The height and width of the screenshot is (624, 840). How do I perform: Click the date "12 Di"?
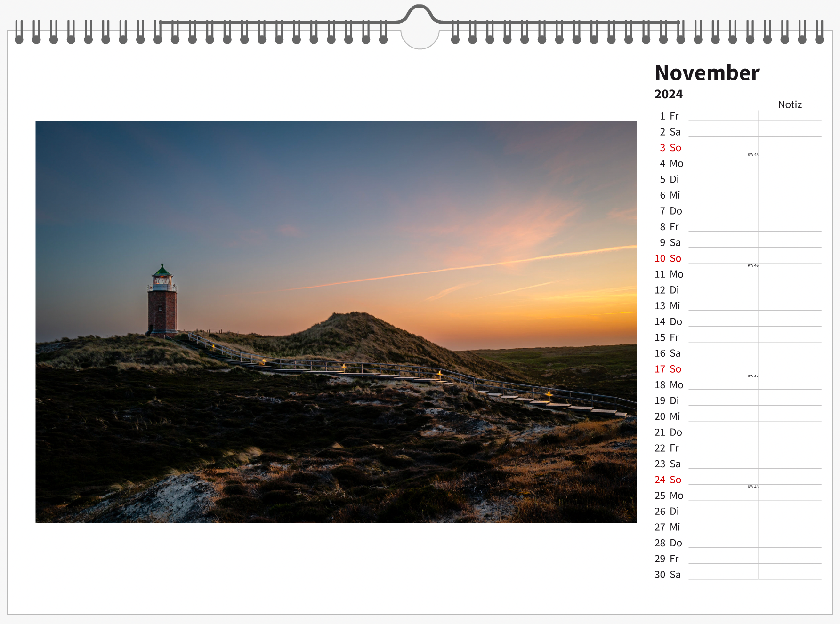[x=667, y=290]
